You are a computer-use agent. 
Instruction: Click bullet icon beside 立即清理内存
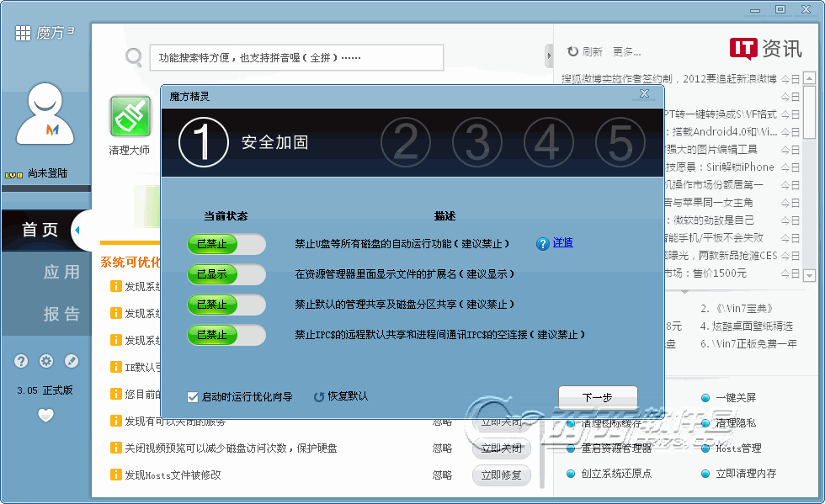click(x=705, y=474)
